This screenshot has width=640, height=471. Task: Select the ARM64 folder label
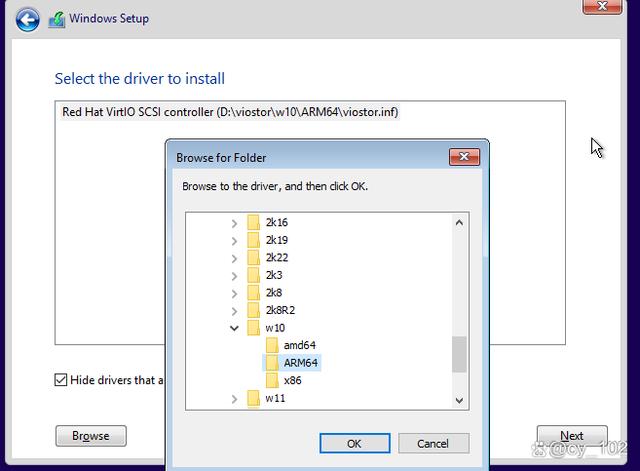pos(301,363)
